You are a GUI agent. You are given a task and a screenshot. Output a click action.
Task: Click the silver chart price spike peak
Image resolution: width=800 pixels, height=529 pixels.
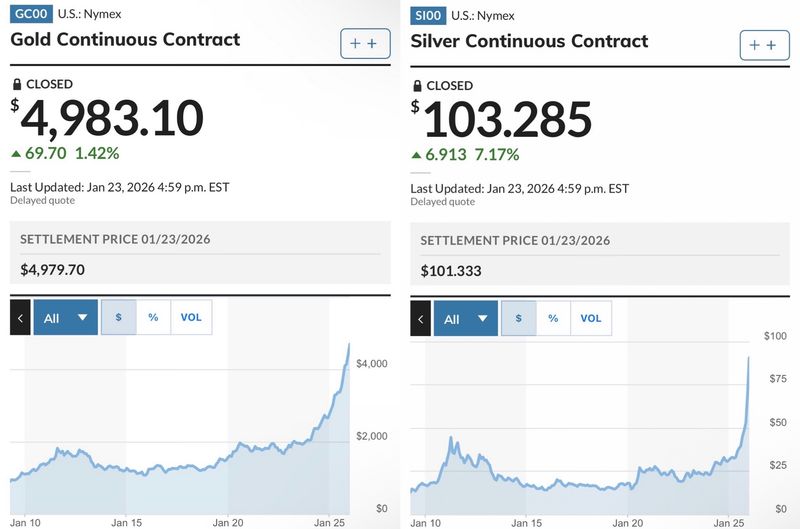click(x=749, y=357)
